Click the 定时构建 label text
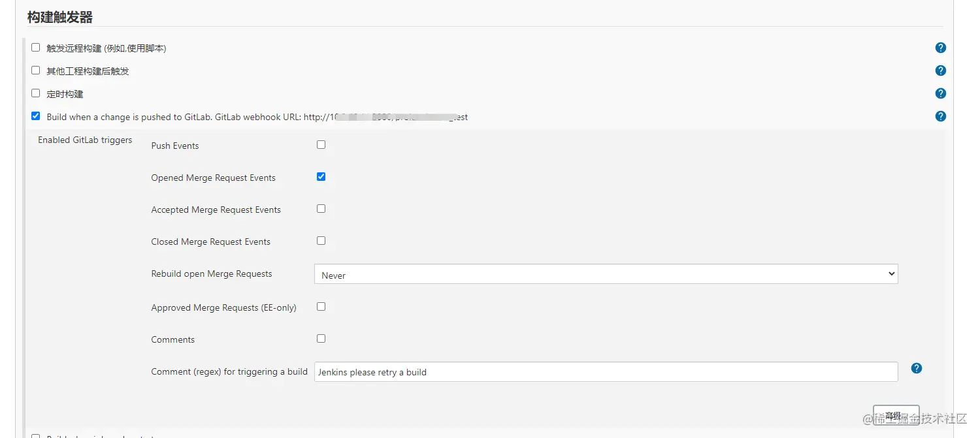This screenshot has height=438, width=980. point(65,94)
